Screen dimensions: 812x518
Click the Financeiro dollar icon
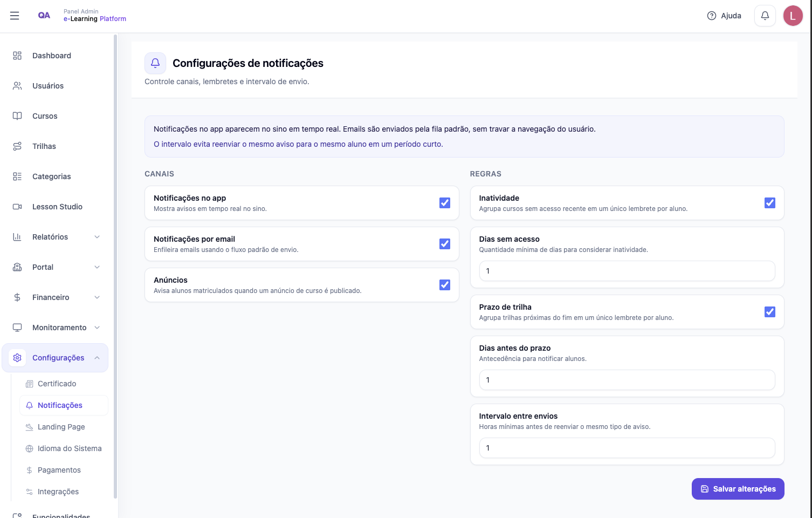point(17,297)
